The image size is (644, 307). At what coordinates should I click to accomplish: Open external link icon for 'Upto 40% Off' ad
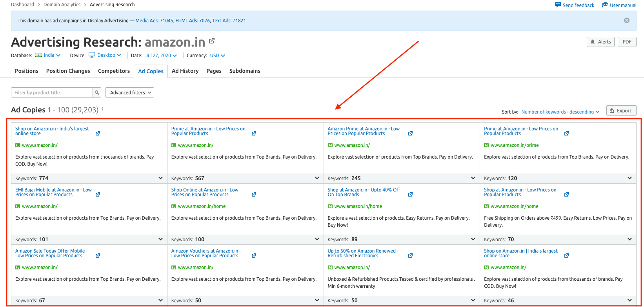tap(410, 195)
